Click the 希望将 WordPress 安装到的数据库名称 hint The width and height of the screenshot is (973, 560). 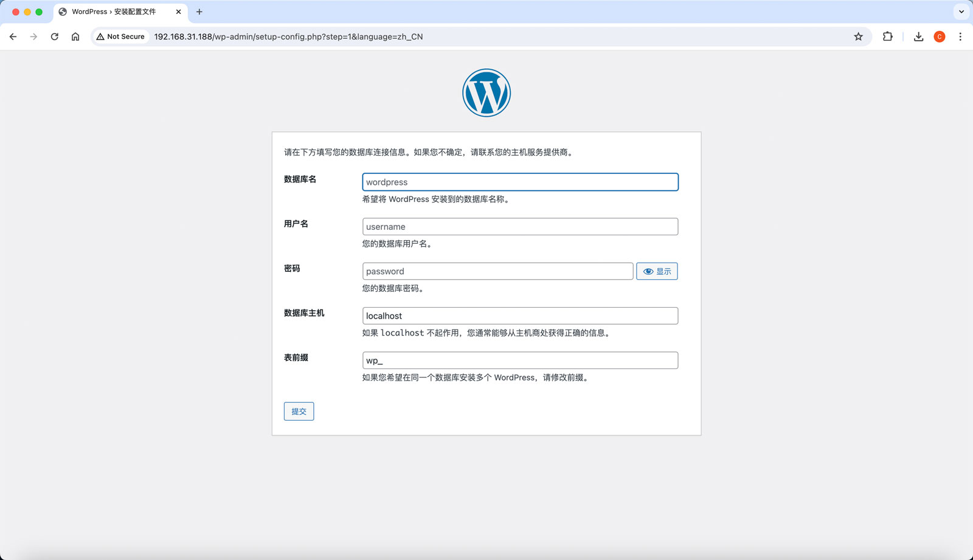click(x=437, y=199)
